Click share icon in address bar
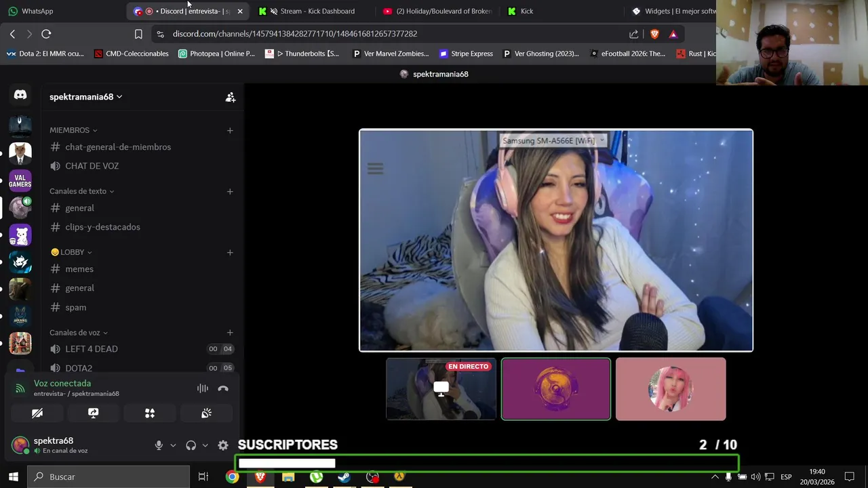868x488 pixels. [x=633, y=34]
